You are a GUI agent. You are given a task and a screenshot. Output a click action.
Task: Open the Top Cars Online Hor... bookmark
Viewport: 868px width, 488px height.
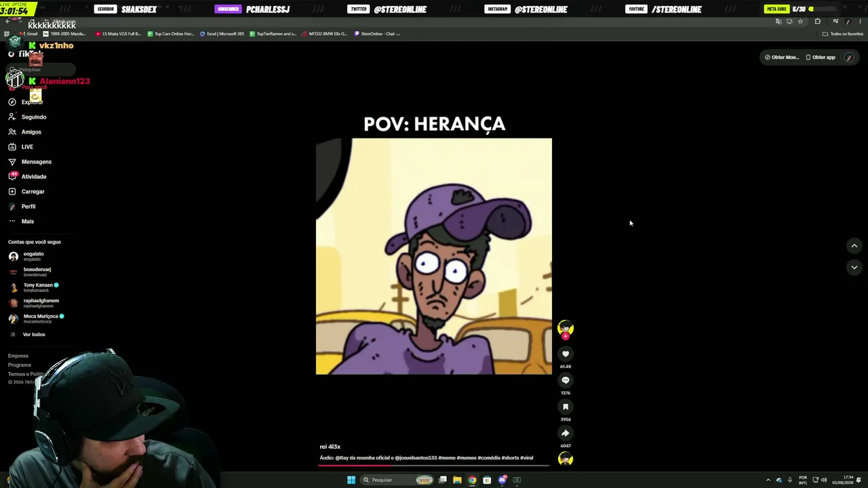[170, 34]
